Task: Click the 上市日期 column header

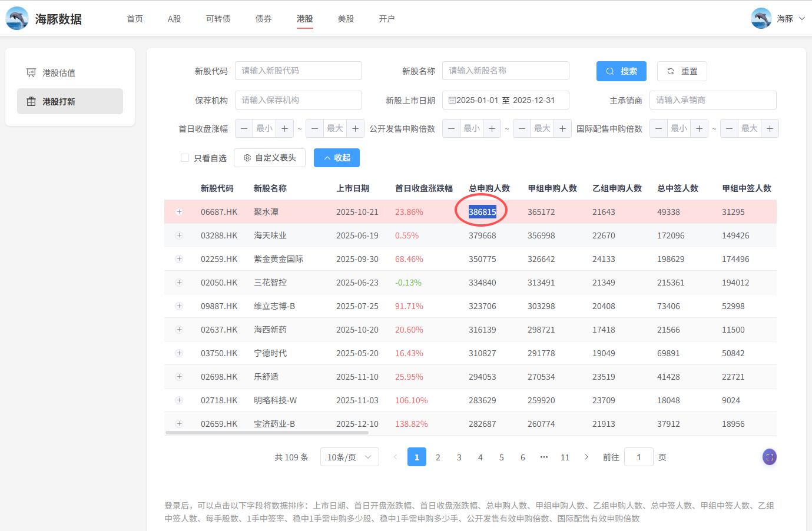Action: (x=353, y=188)
